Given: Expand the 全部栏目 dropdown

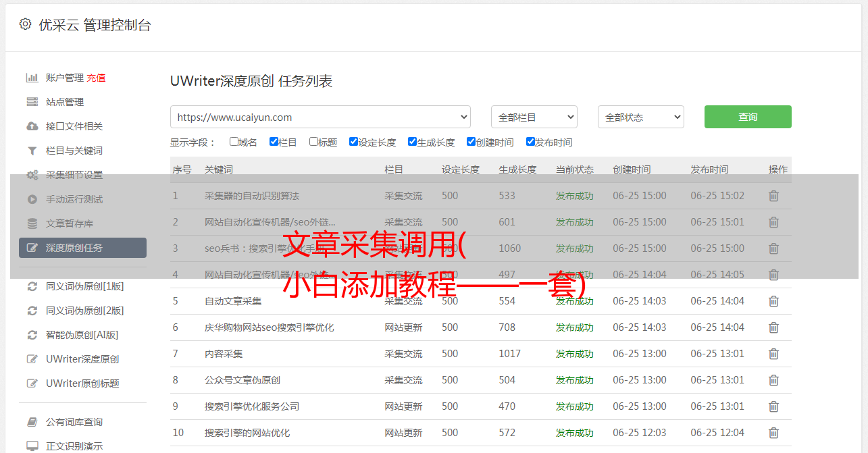Looking at the screenshot, I should [x=534, y=117].
